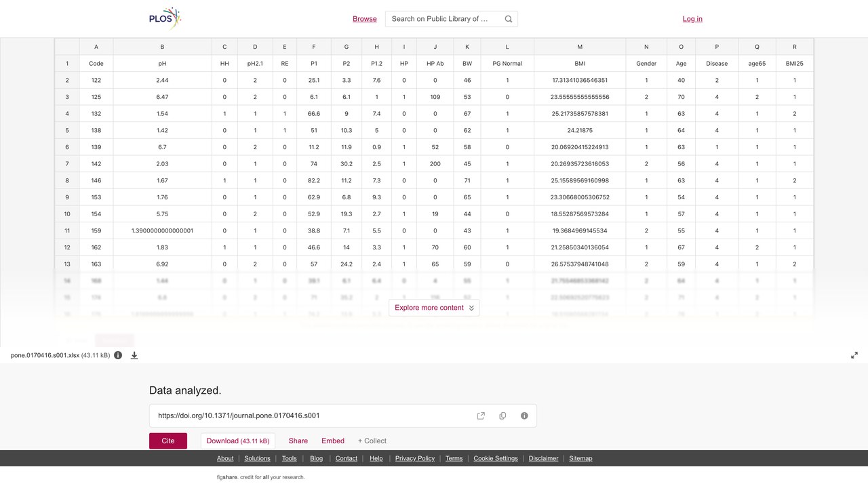The height and width of the screenshot is (488, 868).
Task: Open the Privacy Policy footer link
Action: (x=415, y=458)
